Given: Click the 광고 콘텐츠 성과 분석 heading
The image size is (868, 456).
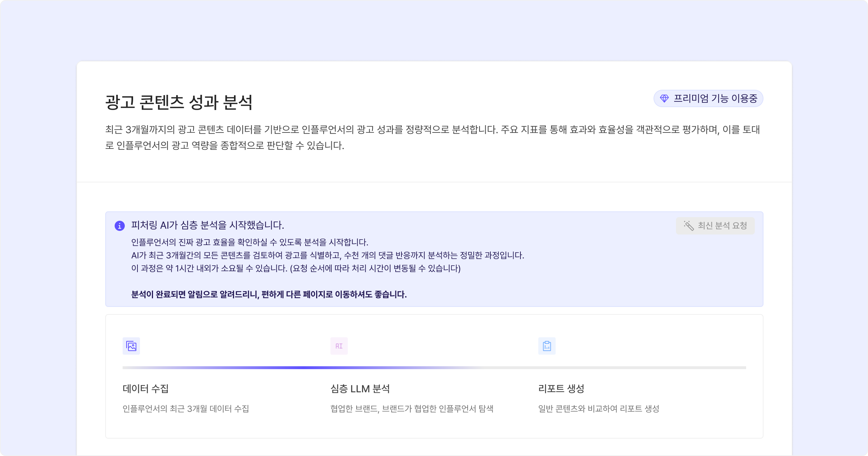Looking at the screenshot, I should point(179,102).
